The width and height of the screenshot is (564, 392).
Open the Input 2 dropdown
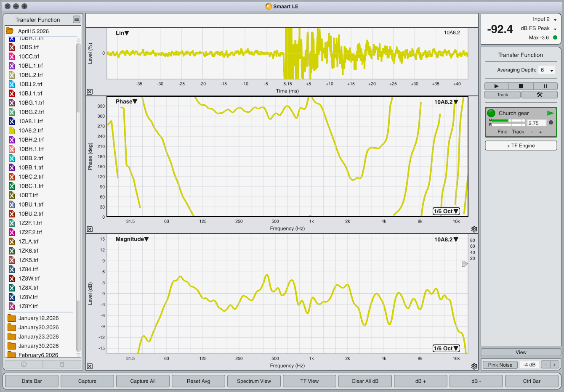pos(545,19)
